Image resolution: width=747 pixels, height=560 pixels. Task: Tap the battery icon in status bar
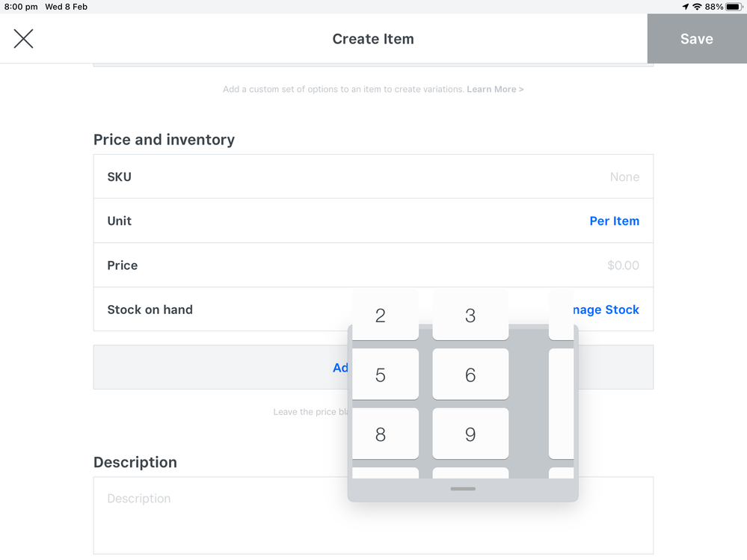734,7
